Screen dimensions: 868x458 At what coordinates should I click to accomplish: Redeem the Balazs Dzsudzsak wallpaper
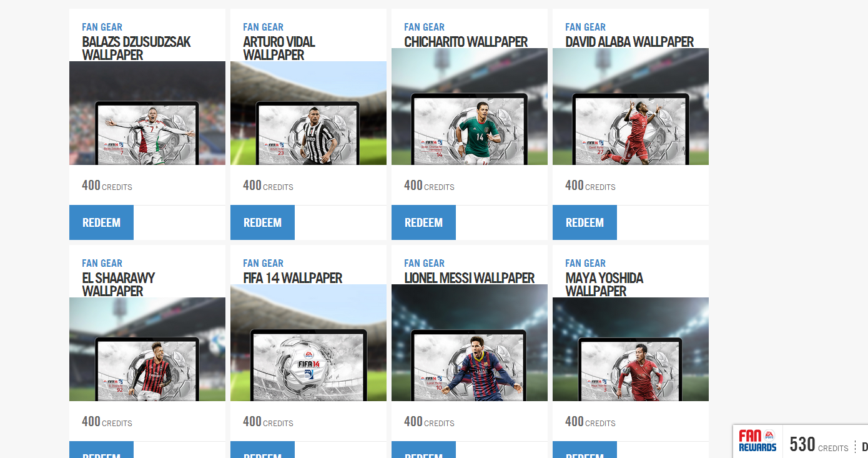click(101, 222)
